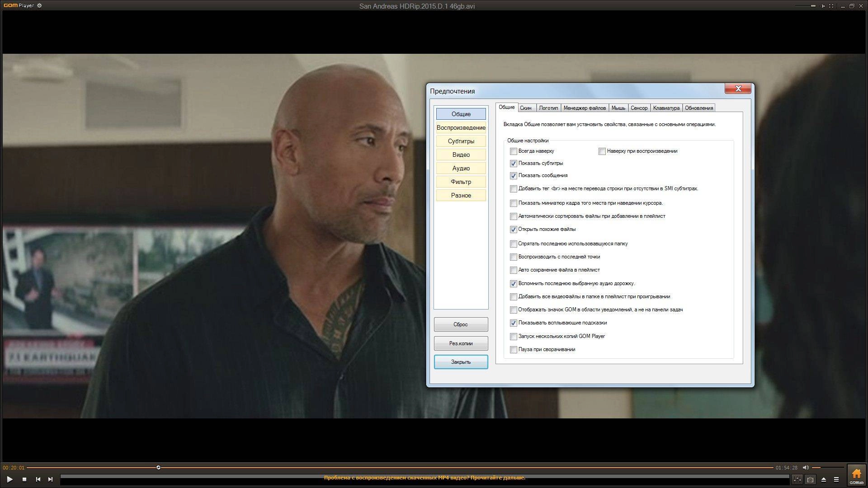Enable Автоматически сортировать файлы checkbox
Screen dimensions: 868x488
coord(513,216)
